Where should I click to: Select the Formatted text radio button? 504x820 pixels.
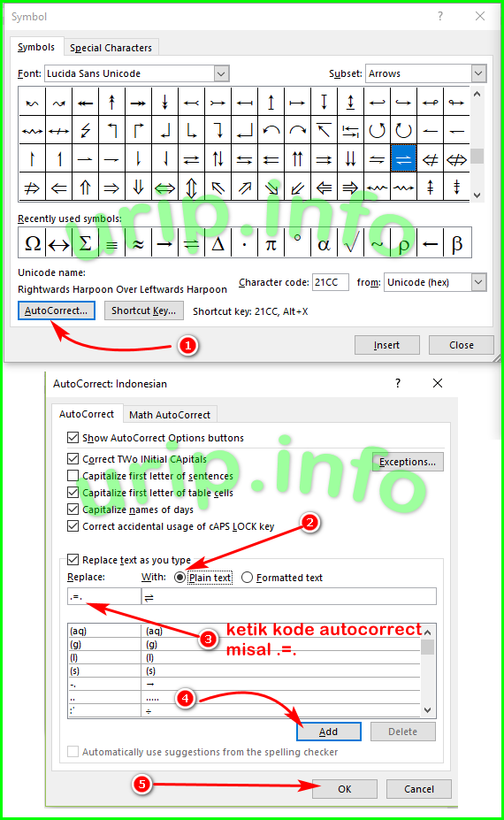click(247, 578)
